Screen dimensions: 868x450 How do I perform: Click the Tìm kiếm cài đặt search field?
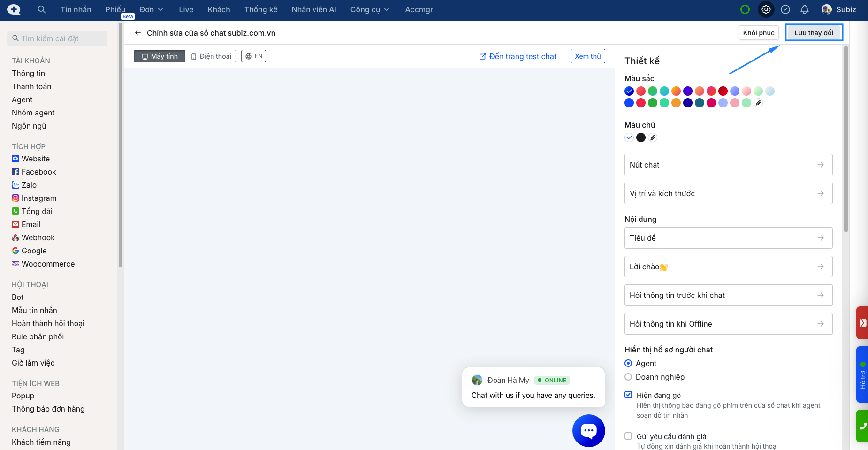coord(57,38)
